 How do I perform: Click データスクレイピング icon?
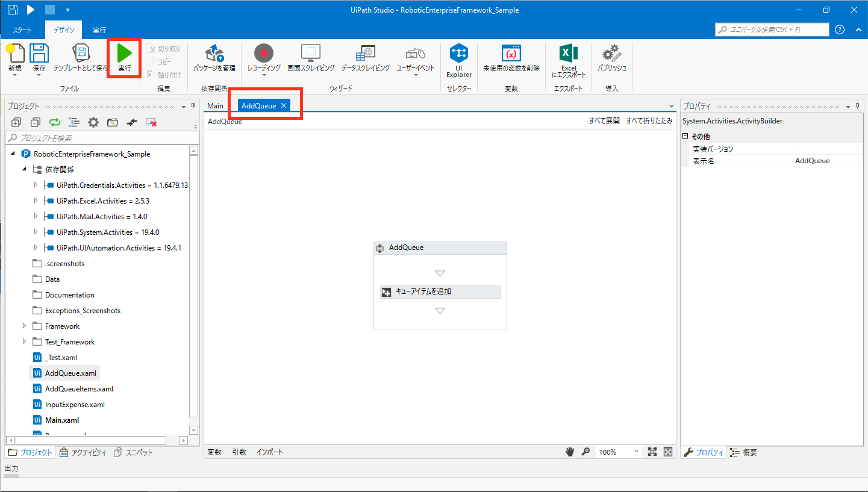click(366, 53)
